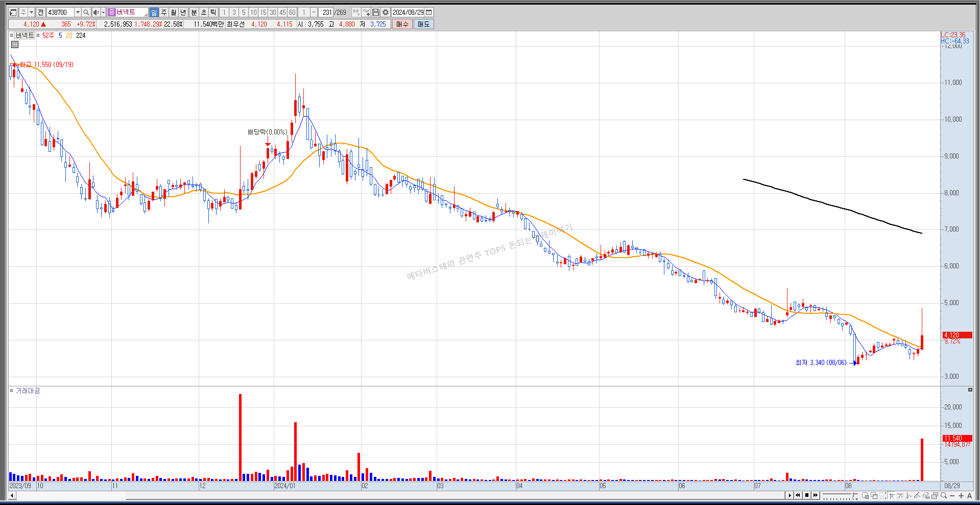Image resolution: width=980 pixels, height=505 pixels.
Task: Choose the 45 interval button
Action: click(x=282, y=12)
